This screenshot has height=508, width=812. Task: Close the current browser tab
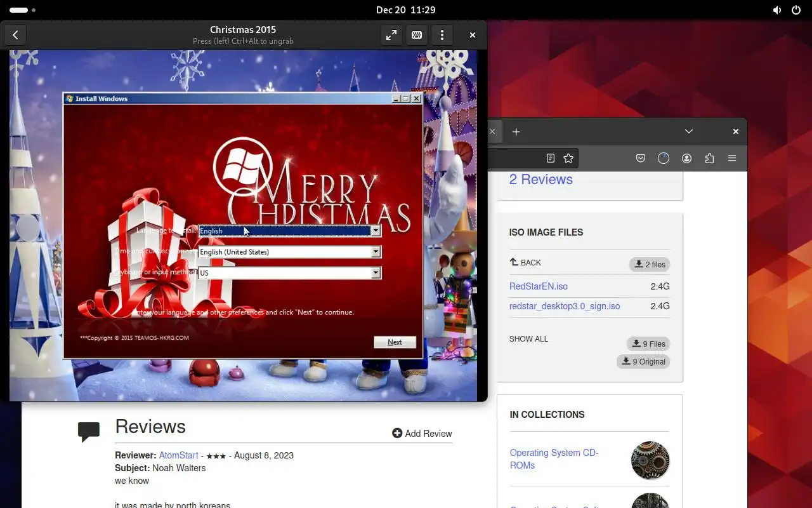click(x=492, y=132)
